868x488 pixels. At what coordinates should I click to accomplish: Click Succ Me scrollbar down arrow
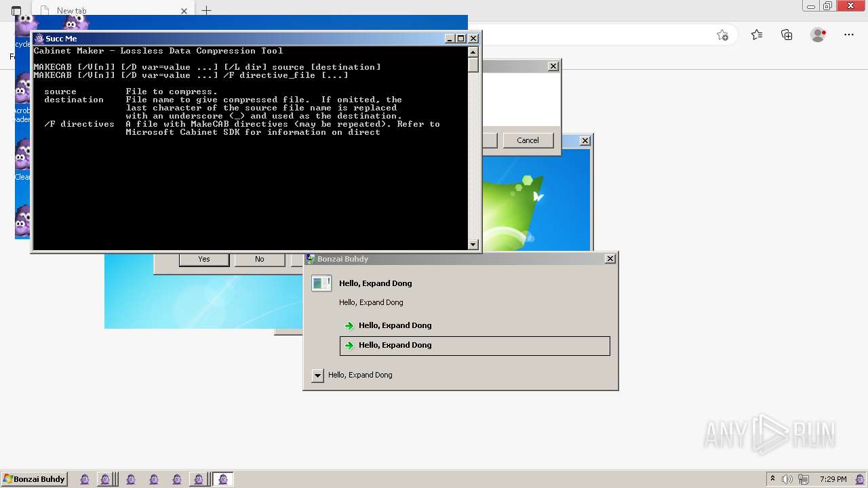pyautogui.click(x=473, y=245)
